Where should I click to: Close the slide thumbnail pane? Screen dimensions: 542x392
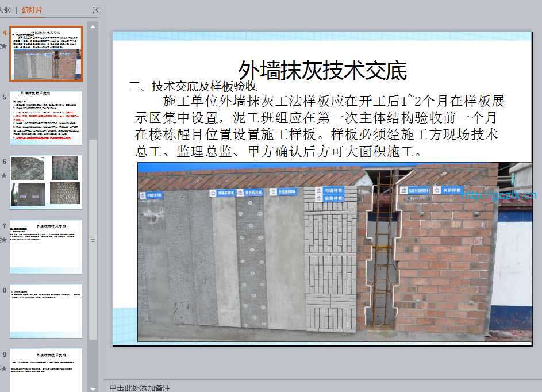(95, 10)
